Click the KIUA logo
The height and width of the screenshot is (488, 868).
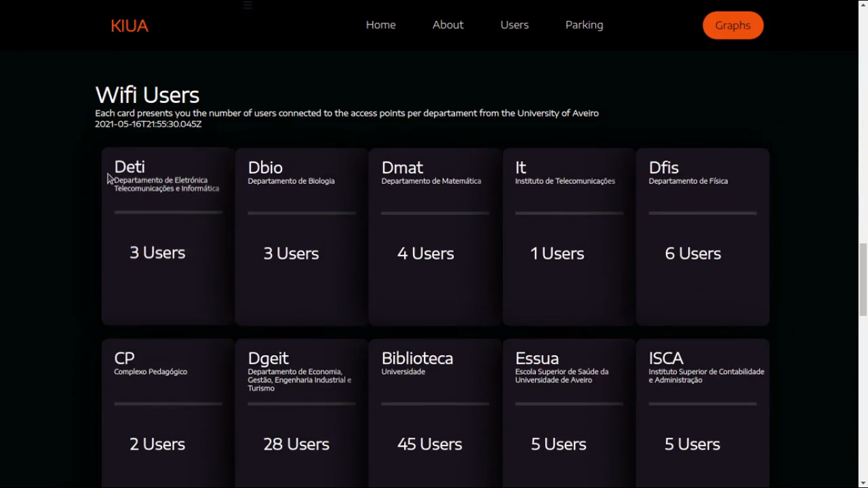click(x=129, y=26)
